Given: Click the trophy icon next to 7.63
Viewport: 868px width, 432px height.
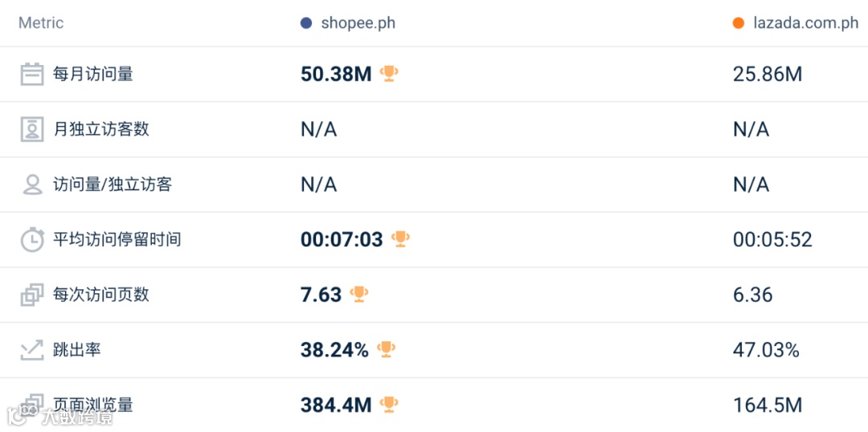Looking at the screenshot, I should pyautogui.click(x=359, y=295).
